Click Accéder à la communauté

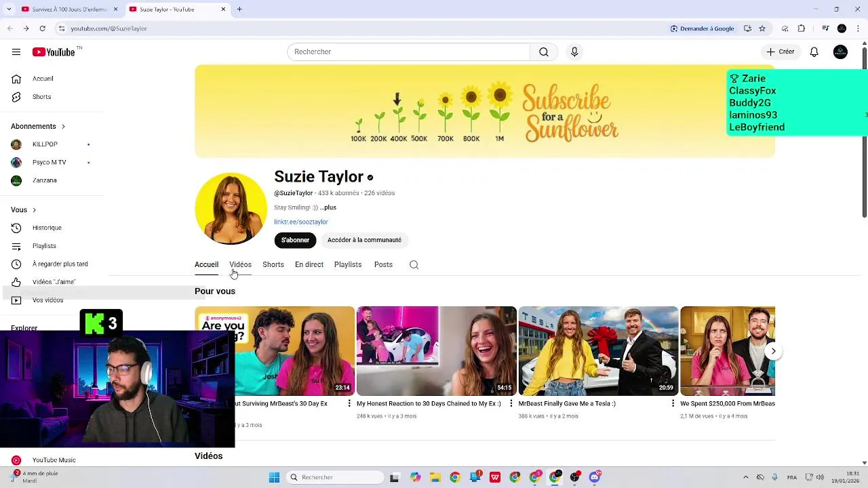(x=364, y=240)
